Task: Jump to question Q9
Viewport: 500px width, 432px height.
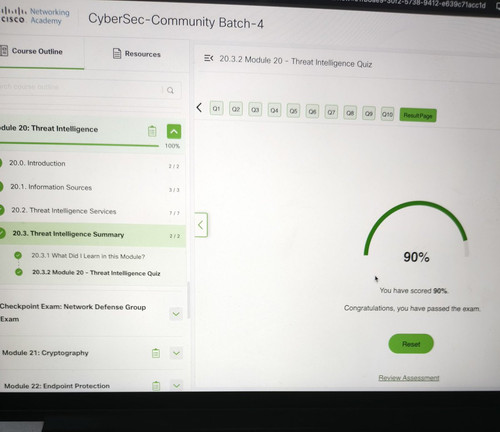Action: click(x=369, y=114)
